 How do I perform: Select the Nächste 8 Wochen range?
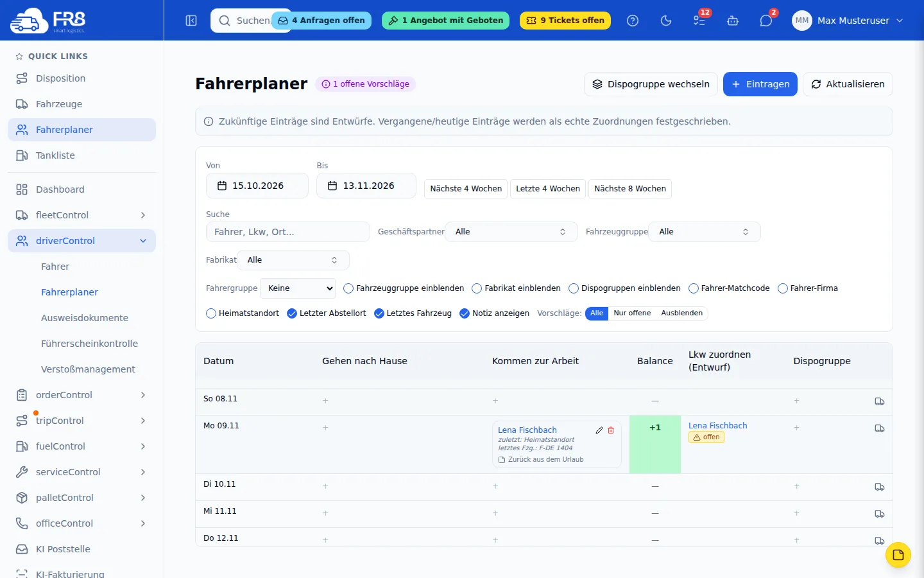(x=630, y=189)
